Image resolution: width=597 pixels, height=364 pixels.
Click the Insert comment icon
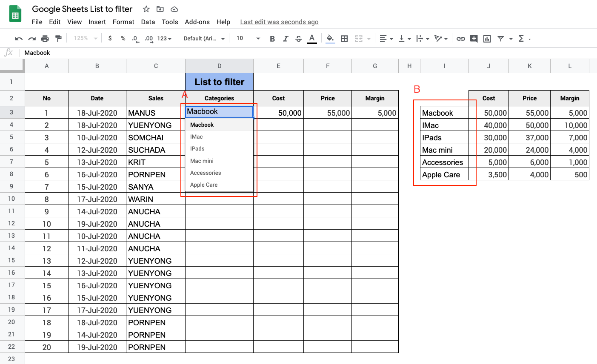coord(474,39)
